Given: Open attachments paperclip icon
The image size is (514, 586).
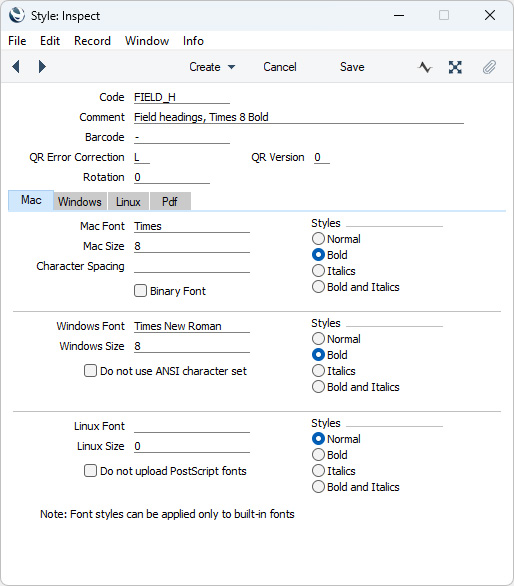Looking at the screenshot, I should point(489,67).
